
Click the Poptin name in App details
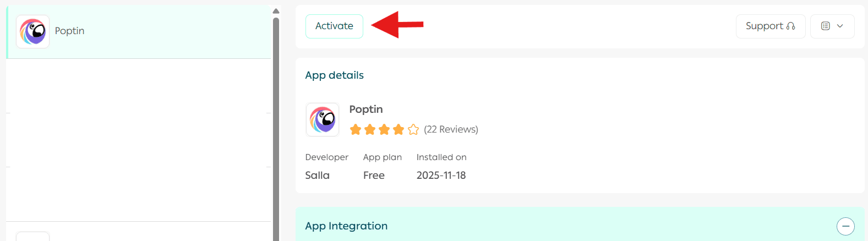(x=366, y=109)
